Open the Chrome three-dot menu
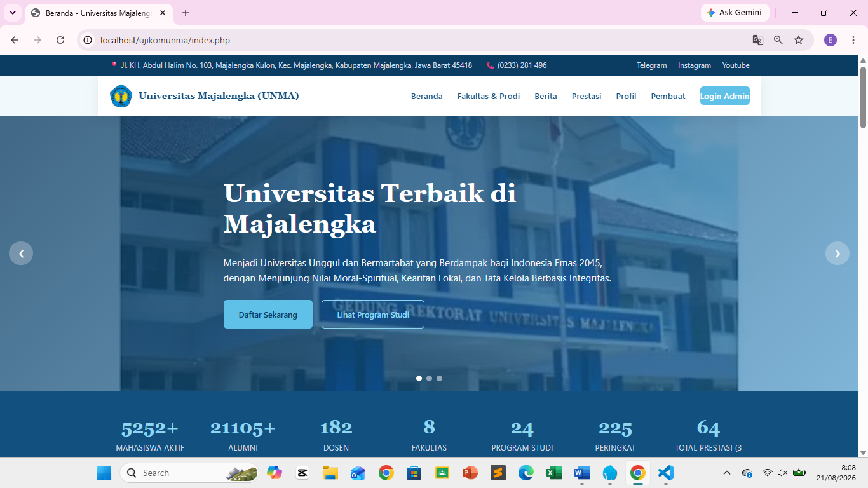The height and width of the screenshot is (488, 868). pyautogui.click(x=853, y=40)
